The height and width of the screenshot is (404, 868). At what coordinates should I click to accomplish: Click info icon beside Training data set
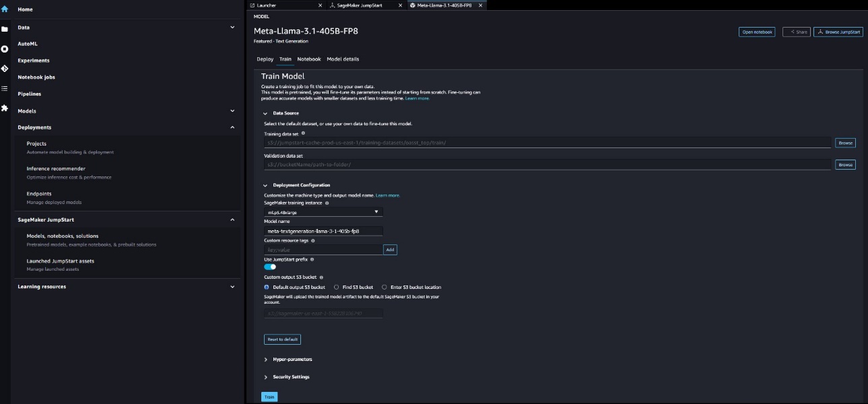(303, 133)
